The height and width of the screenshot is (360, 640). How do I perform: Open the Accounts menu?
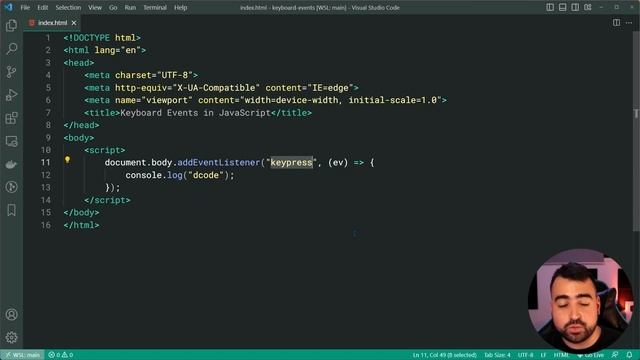[x=11, y=314]
